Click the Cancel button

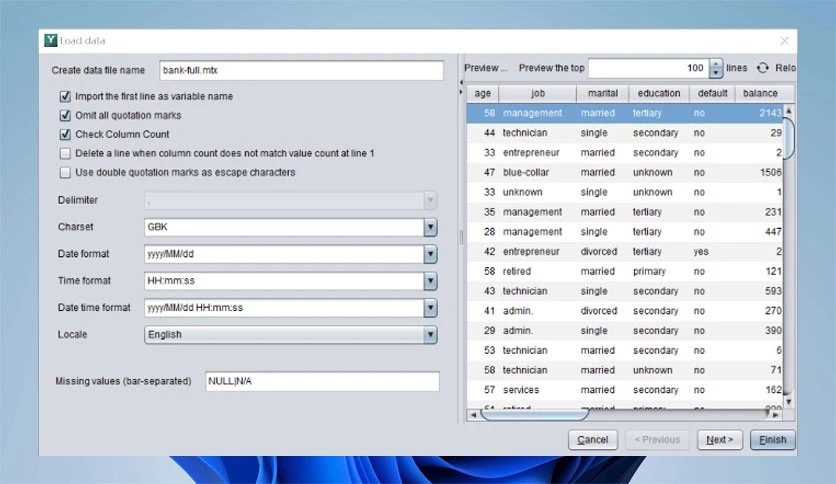click(592, 440)
